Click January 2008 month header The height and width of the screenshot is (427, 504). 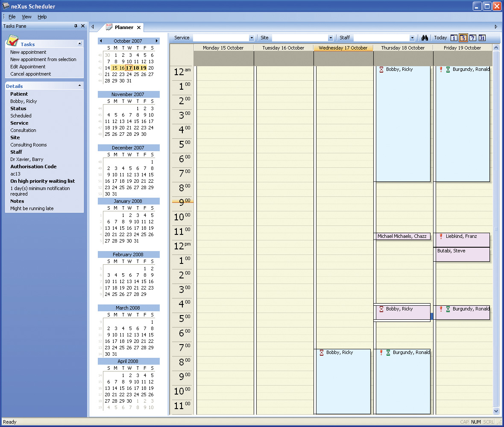click(x=128, y=201)
